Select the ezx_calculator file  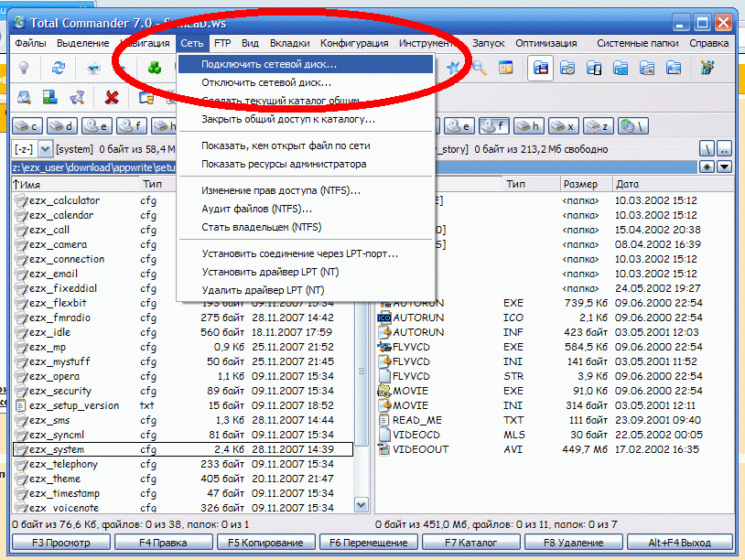pyautogui.click(x=65, y=200)
